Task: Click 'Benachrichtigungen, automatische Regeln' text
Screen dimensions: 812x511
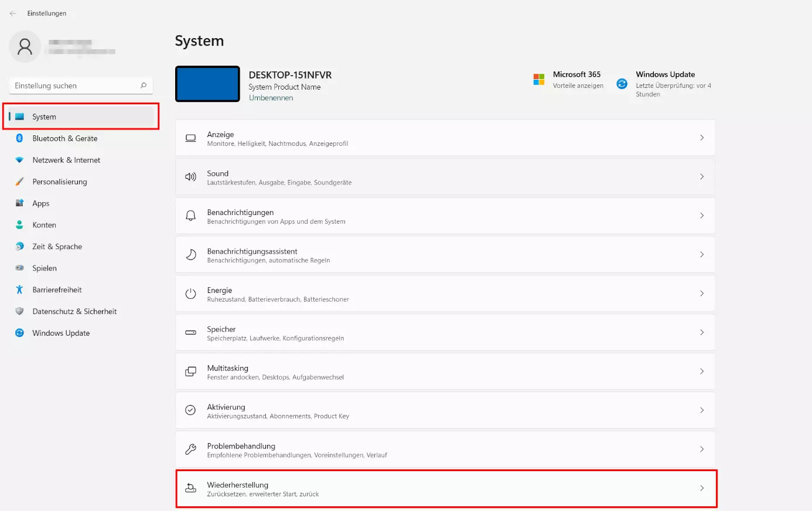Action: coord(268,260)
